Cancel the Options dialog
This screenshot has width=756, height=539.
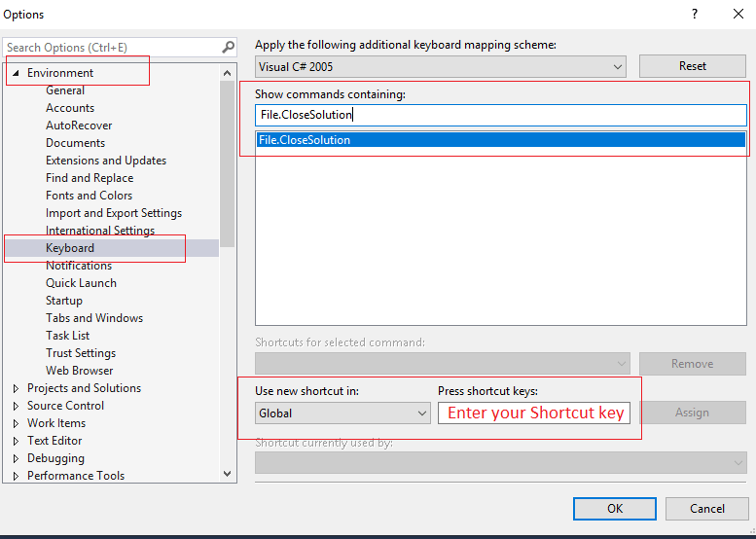[x=707, y=508]
